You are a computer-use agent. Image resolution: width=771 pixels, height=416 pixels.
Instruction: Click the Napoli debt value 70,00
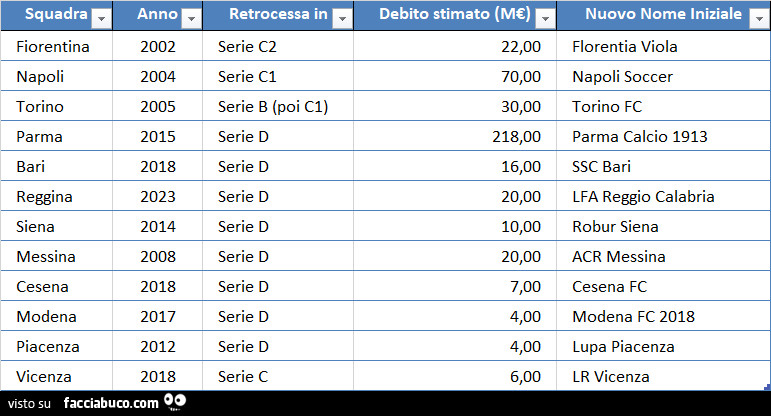click(x=521, y=76)
